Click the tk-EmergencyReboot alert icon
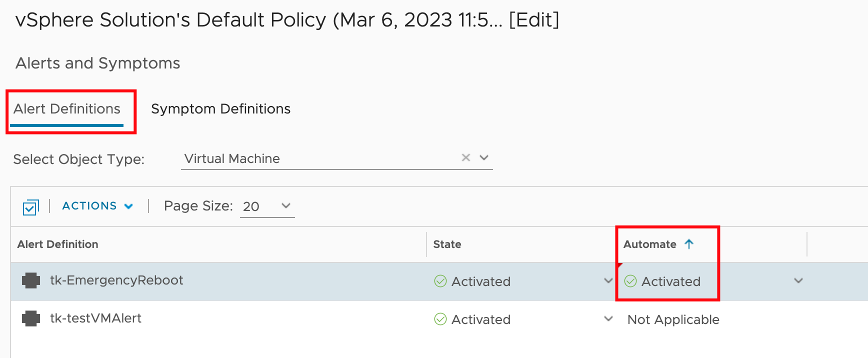The image size is (868, 358). tap(31, 280)
